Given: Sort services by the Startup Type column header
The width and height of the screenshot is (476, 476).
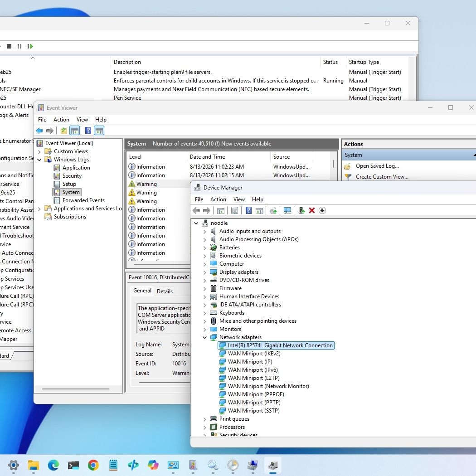Looking at the screenshot, I should click(x=377, y=62).
